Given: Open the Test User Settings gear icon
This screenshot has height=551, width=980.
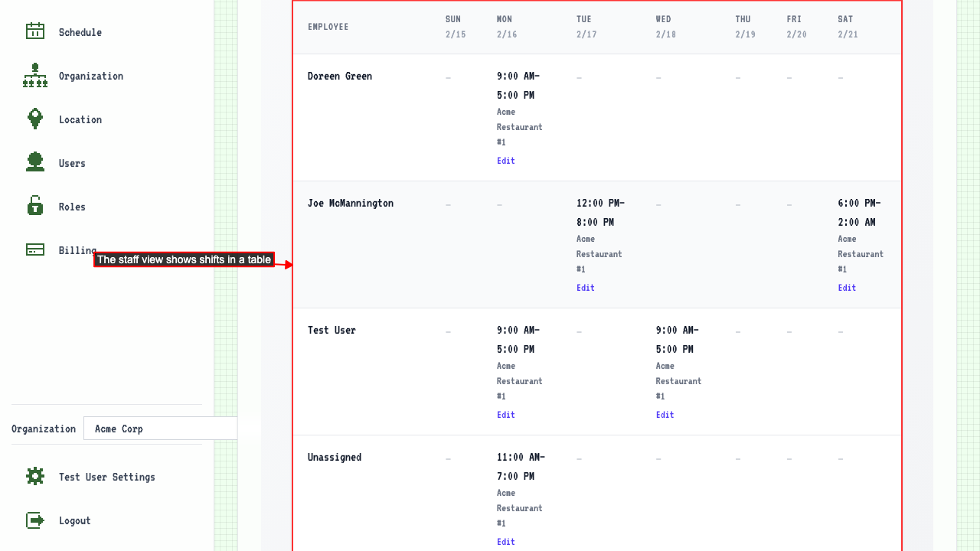Looking at the screenshot, I should tap(34, 476).
